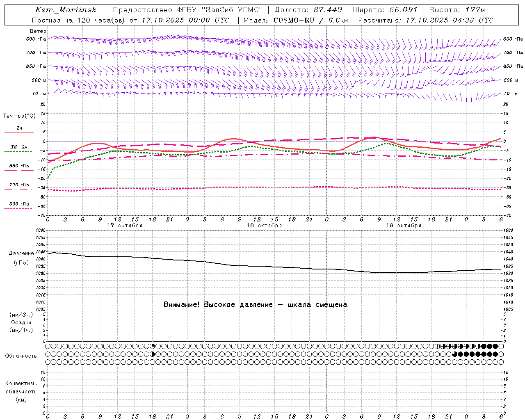This screenshot has width=525, height=420.
Task: Click the text Предоставлено ФГБУ "ЗапСиб УГМС"
Action: coord(187,10)
